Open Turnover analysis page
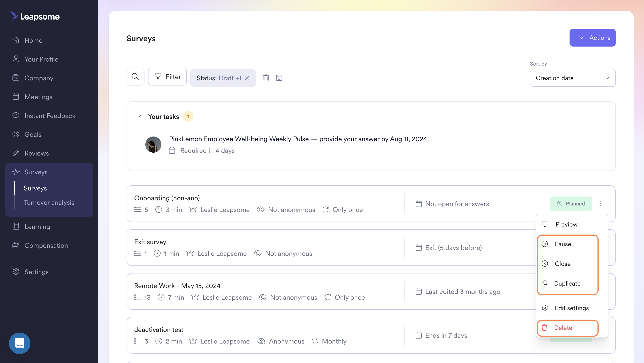Viewport: 644px width, 363px height. pyautogui.click(x=49, y=202)
